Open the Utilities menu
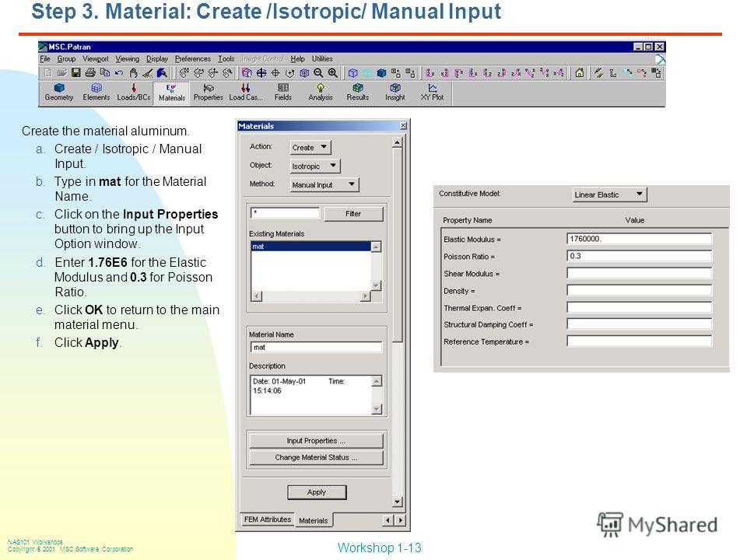 (x=322, y=59)
